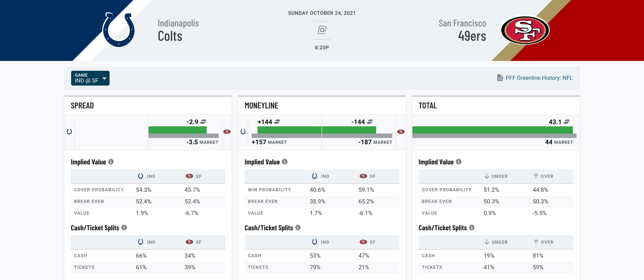
Task: Click moneyline tickets 79% for IND
Action: 315,267
